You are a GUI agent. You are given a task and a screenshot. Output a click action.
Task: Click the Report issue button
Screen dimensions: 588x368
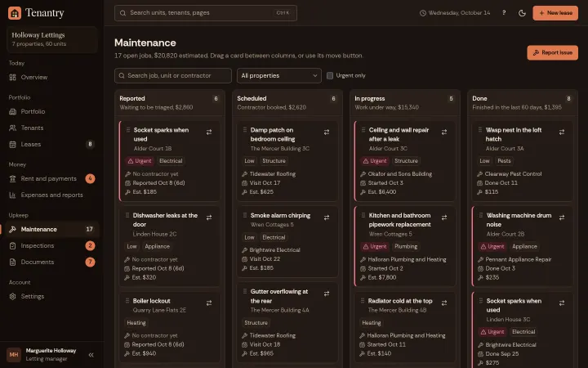pos(552,52)
